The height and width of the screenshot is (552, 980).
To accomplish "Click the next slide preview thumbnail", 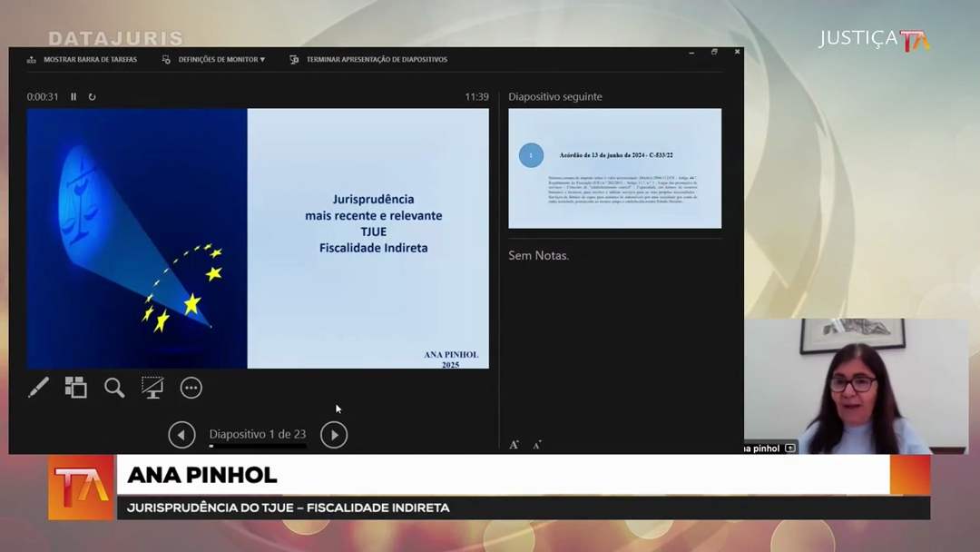I will point(614,168).
